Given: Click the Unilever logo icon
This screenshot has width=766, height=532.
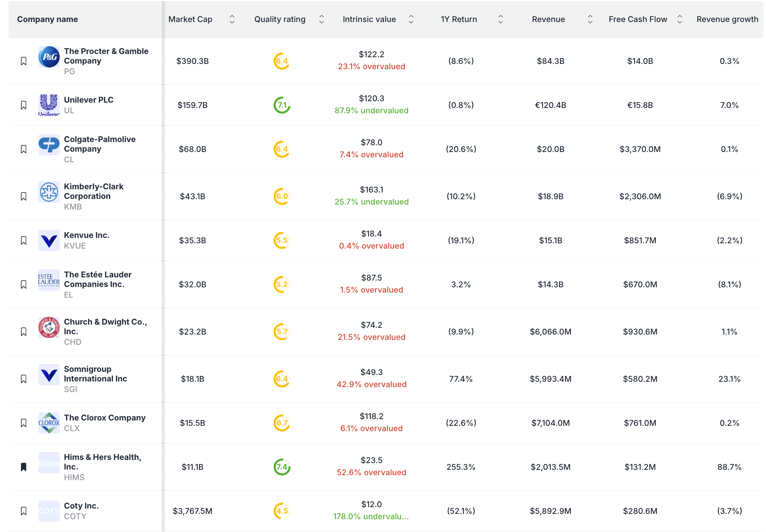Looking at the screenshot, I should (49, 105).
